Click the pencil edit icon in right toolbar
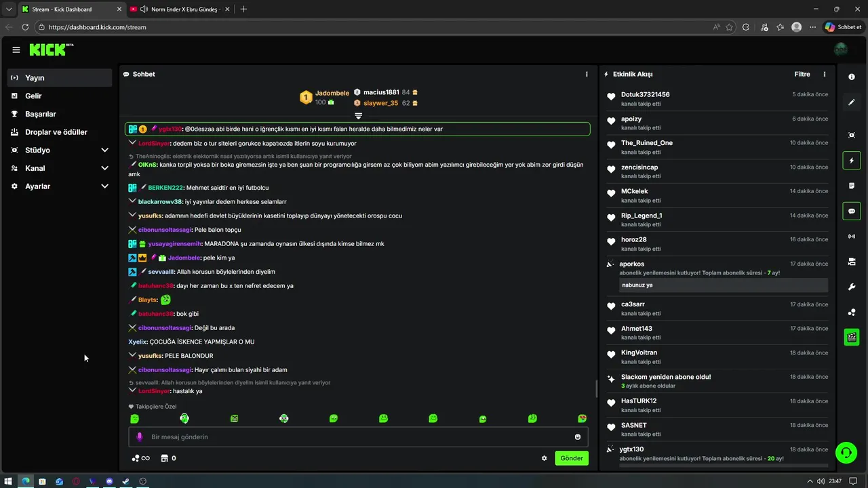Viewport: 868px width, 488px height. click(852, 102)
